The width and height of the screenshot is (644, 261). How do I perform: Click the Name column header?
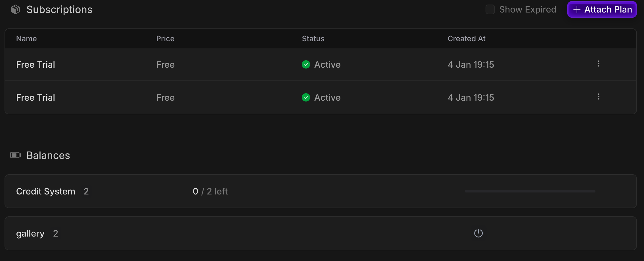coord(26,39)
